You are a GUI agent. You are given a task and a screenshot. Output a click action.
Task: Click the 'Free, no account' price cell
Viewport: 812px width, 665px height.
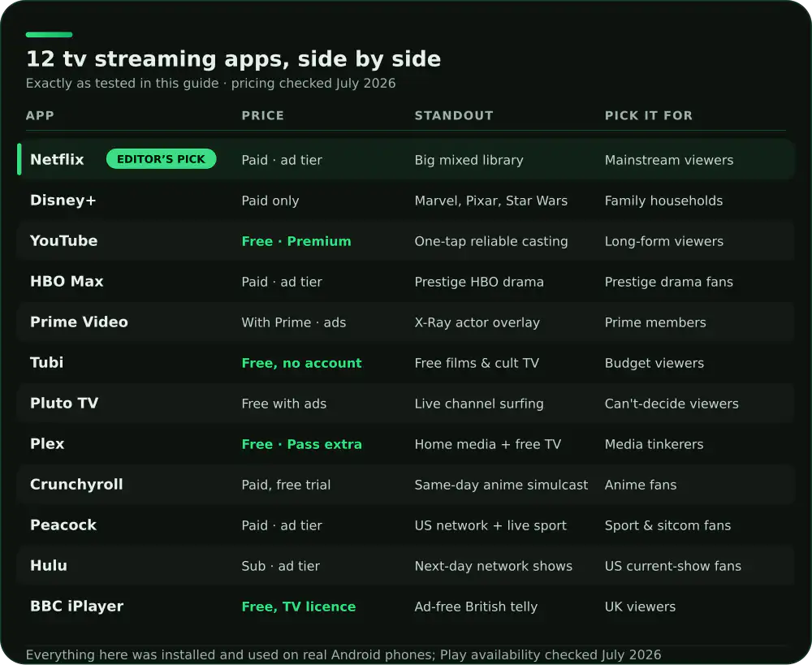click(x=301, y=363)
